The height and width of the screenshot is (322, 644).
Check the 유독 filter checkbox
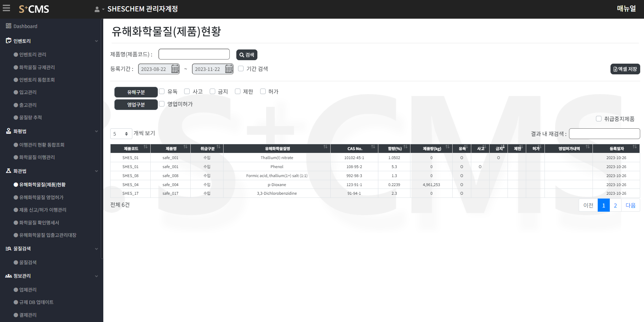(162, 91)
